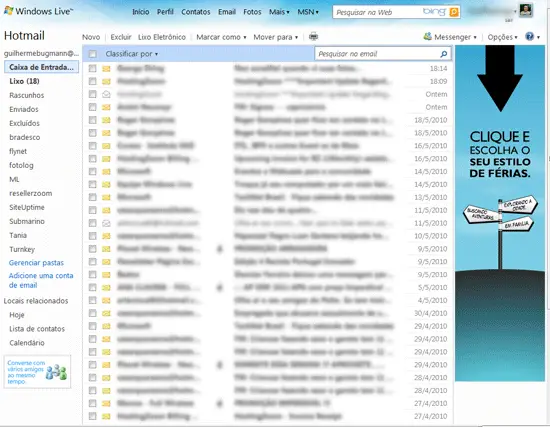The image size is (550, 427).
Task: Click envelope icon of 10/5/2010 message
Action: pyautogui.click(x=106, y=236)
